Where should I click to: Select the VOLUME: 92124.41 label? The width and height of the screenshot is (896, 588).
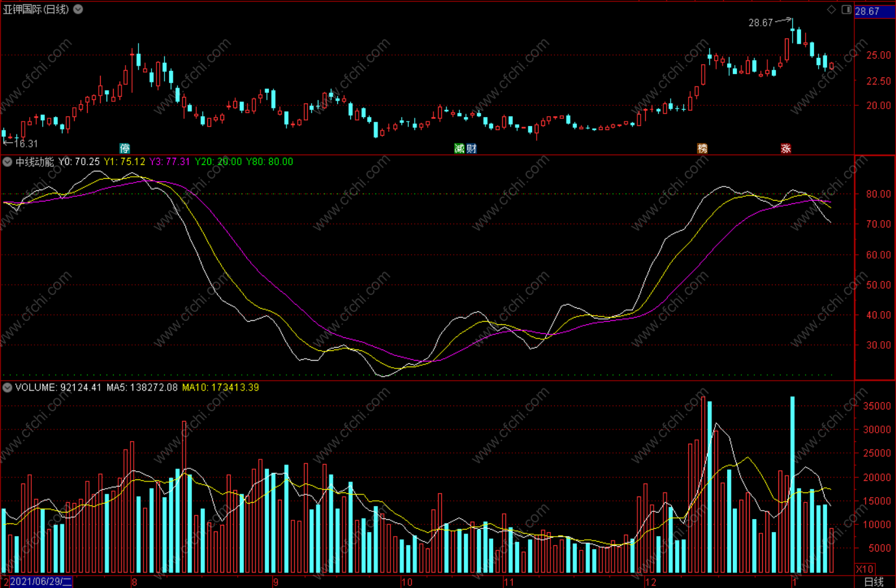pyautogui.click(x=58, y=387)
